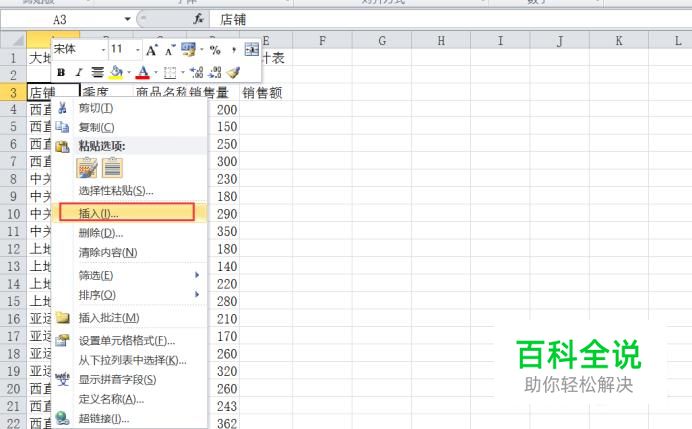Expand the 排序(O) submenu
692x429 pixels.
tap(129, 295)
